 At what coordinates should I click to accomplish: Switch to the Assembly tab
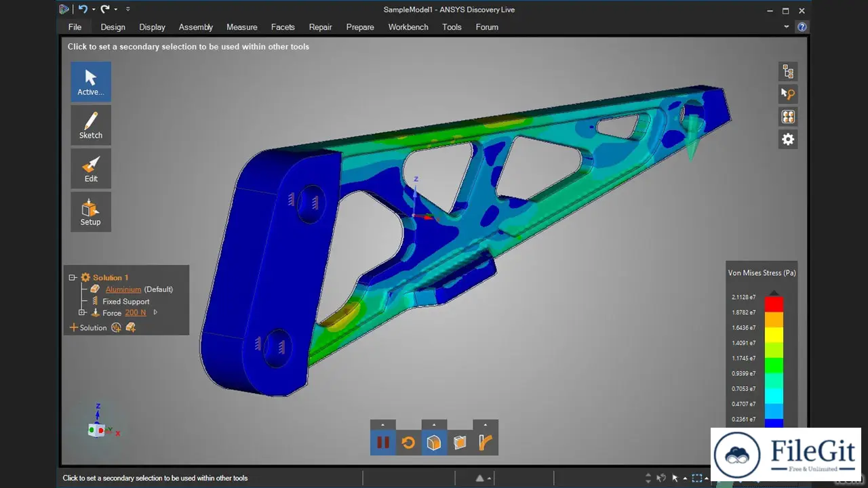tap(196, 27)
